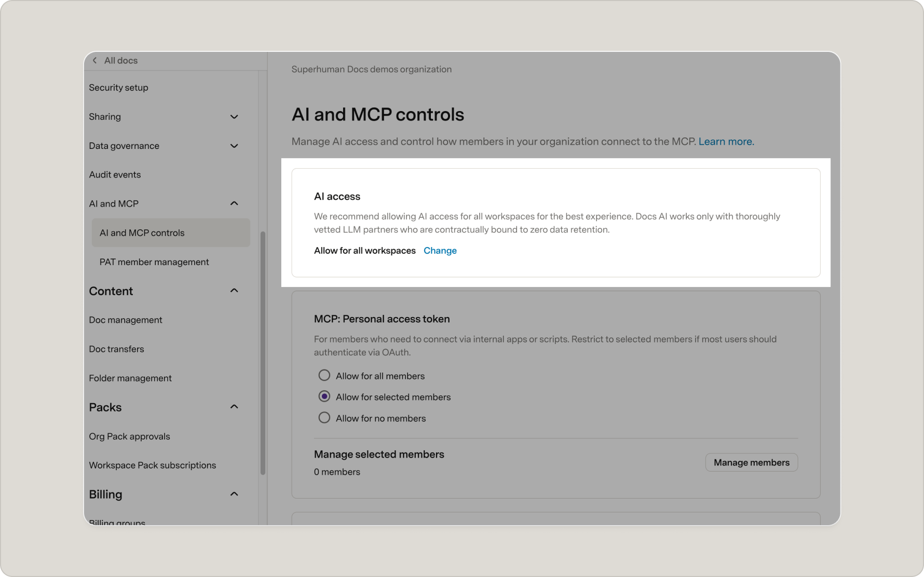Open Doc transfers in the sidebar
The image size is (924, 577).
click(116, 349)
